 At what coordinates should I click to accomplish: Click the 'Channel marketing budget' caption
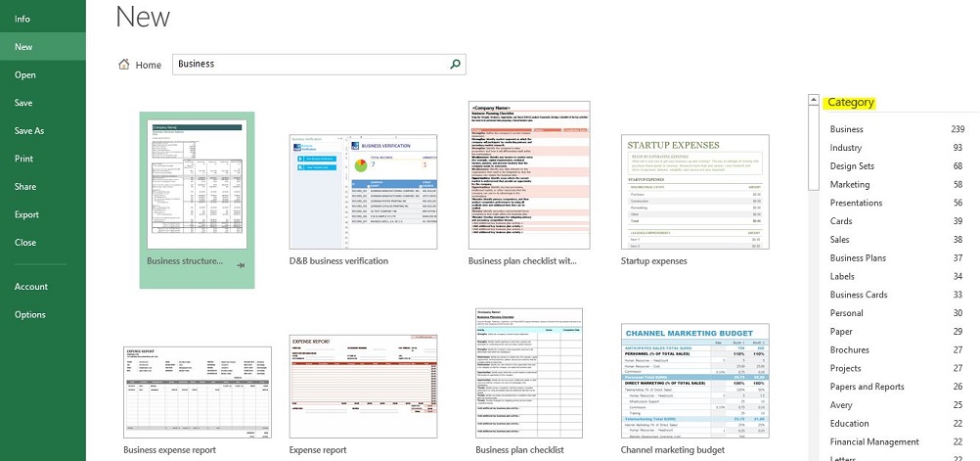(x=673, y=449)
